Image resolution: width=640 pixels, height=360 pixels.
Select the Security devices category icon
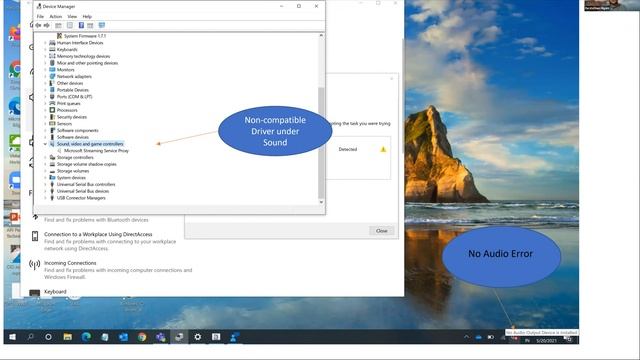point(52,117)
